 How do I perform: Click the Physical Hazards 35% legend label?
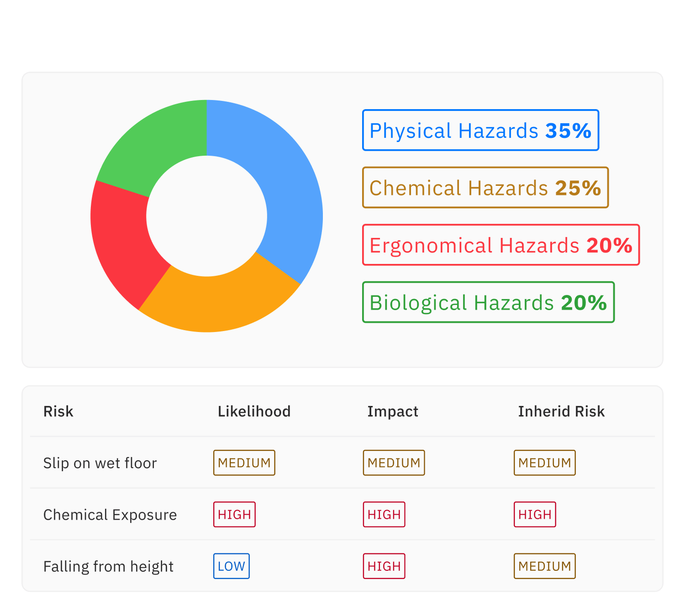(x=480, y=131)
